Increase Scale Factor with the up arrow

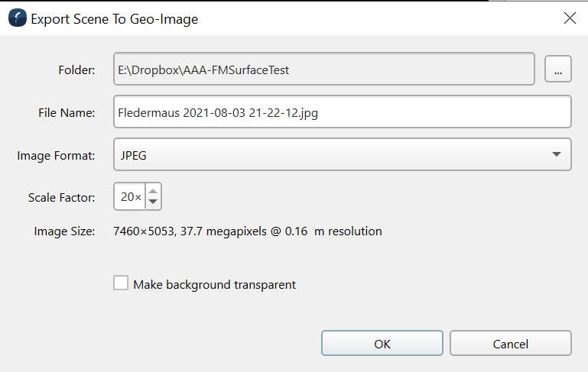click(x=153, y=191)
